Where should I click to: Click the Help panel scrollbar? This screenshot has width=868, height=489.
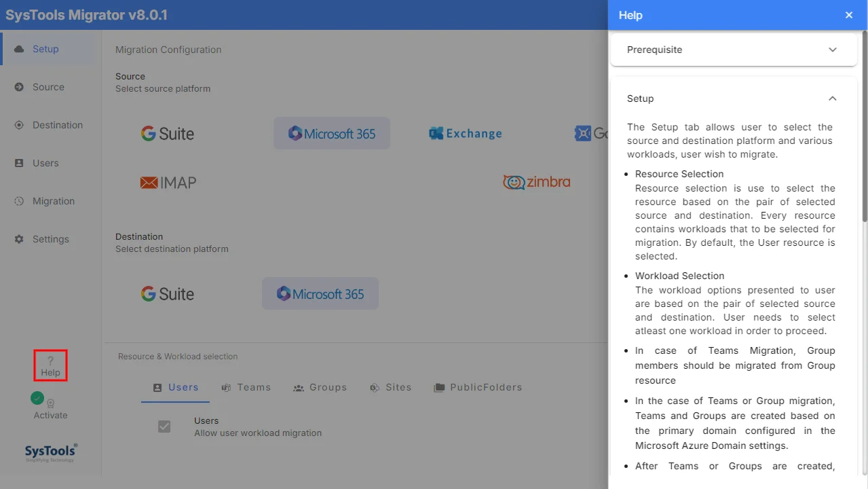click(x=865, y=126)
